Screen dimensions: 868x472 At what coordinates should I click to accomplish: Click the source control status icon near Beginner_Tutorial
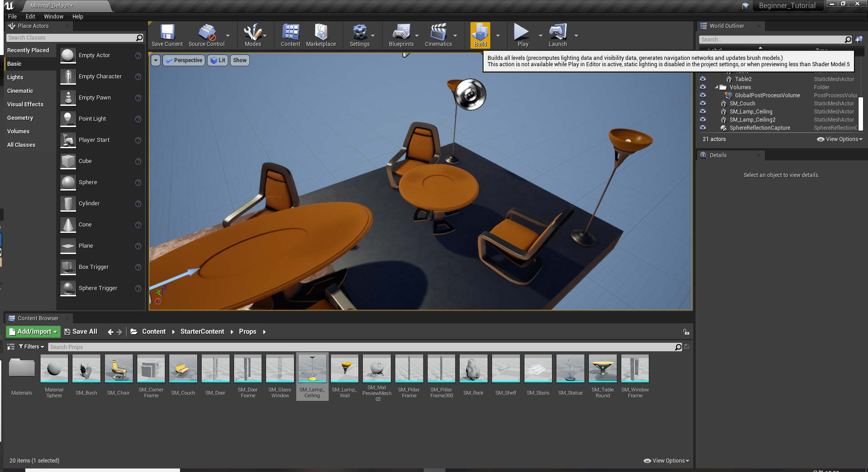pos(746,6)
